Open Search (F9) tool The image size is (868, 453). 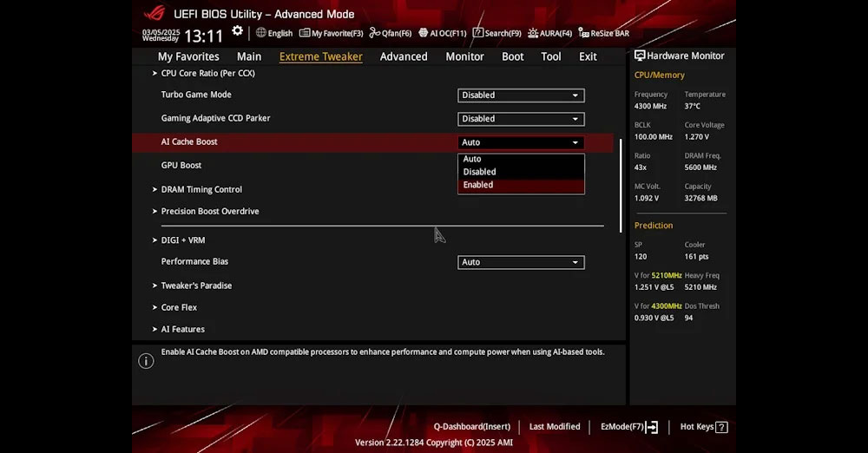[x=496, y=33]
